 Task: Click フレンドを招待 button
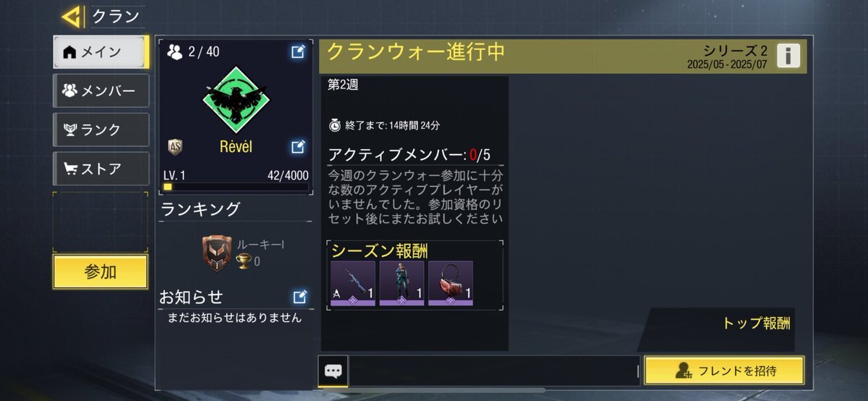click(724, 371)
